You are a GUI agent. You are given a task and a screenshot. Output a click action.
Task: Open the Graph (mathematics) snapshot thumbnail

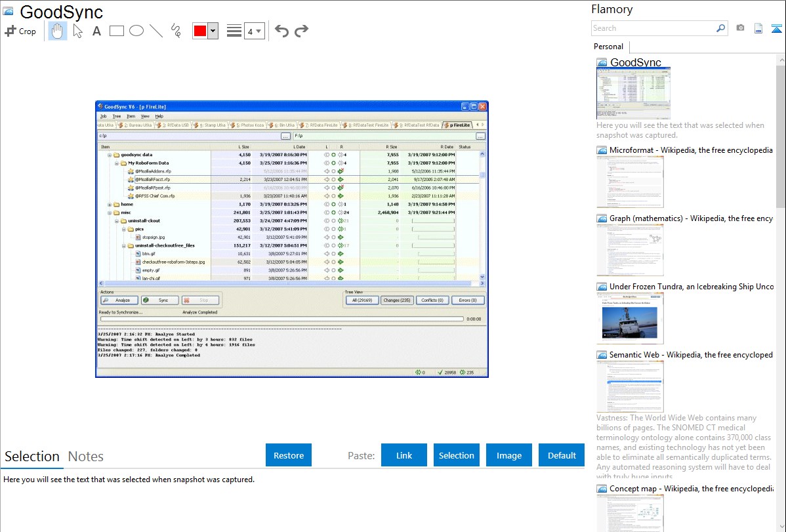click(x=630, y=250)
